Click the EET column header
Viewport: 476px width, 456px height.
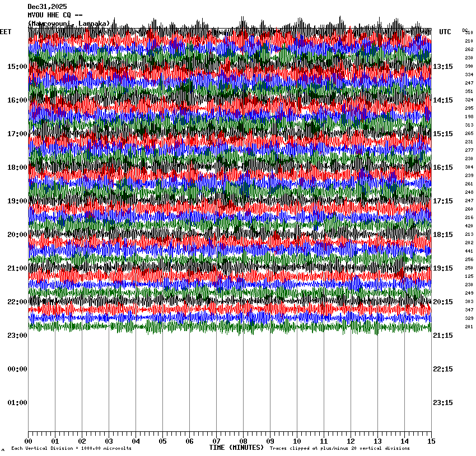coord(6,32)
